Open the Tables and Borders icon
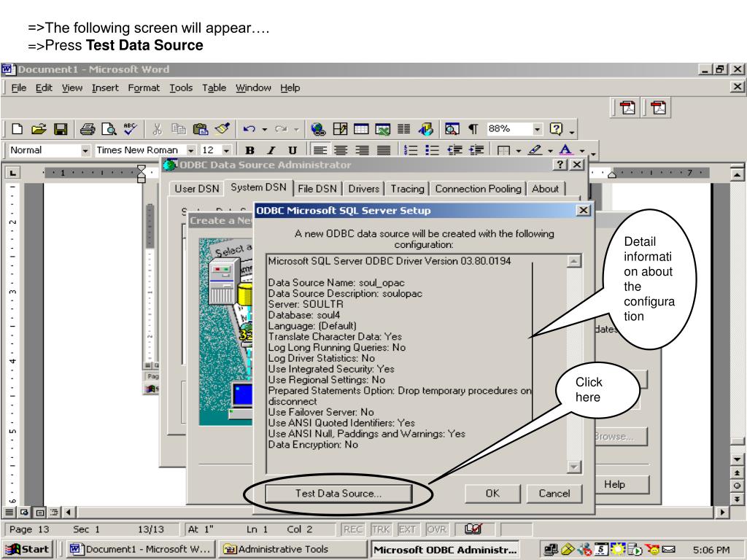This screenshot has height=560, width=747. [x=340, y=129]
